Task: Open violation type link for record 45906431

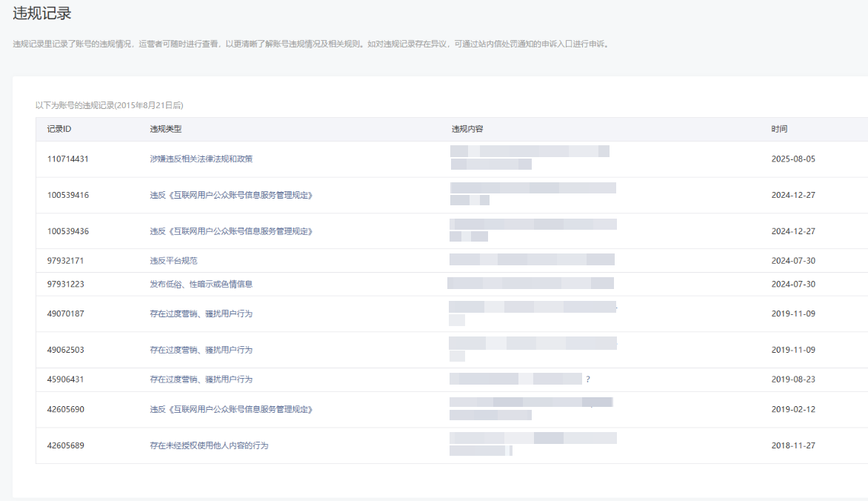Action: pos(201,379)
